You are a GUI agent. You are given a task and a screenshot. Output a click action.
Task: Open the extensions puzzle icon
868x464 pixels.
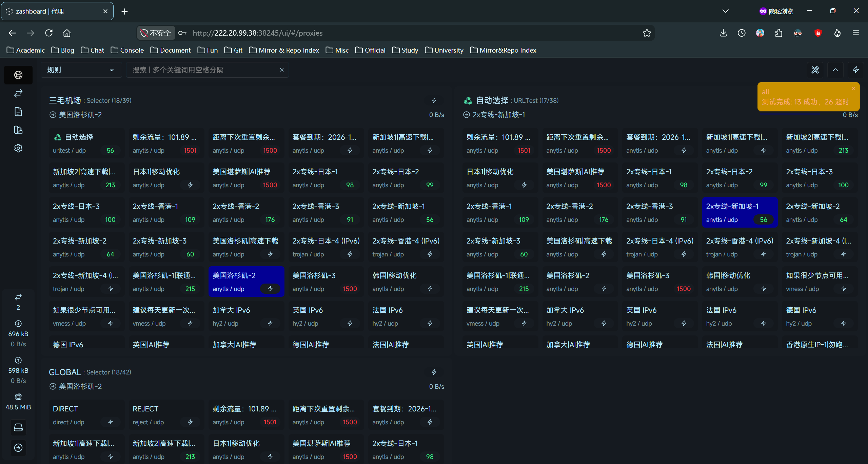pos(779,33)
